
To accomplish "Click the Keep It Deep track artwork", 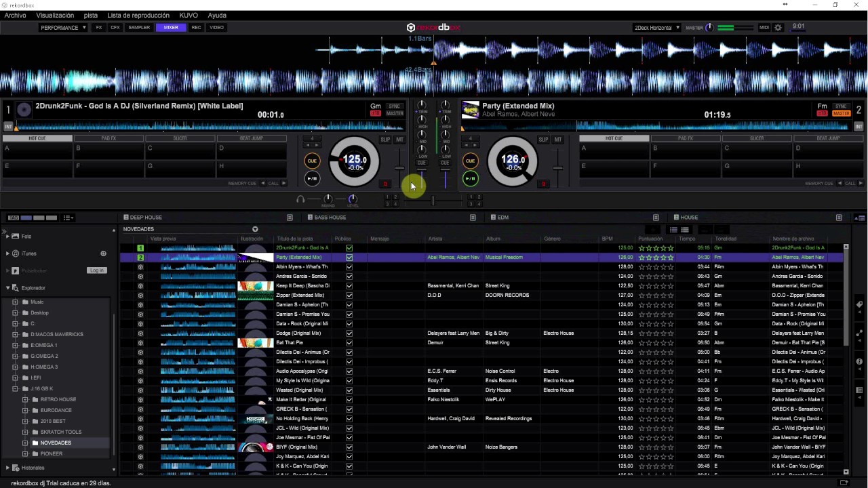I will tap(256, 286).
